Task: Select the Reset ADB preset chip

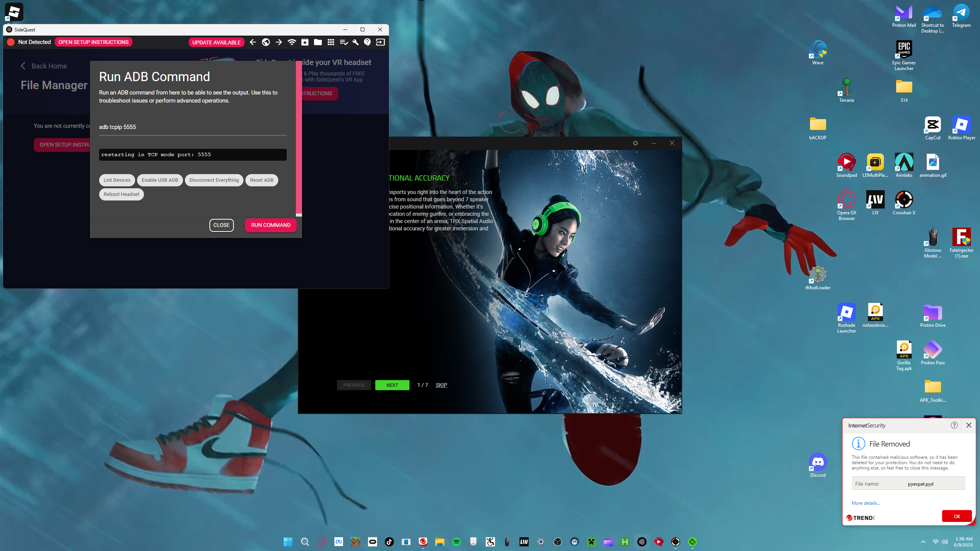Action: point(261,180)
